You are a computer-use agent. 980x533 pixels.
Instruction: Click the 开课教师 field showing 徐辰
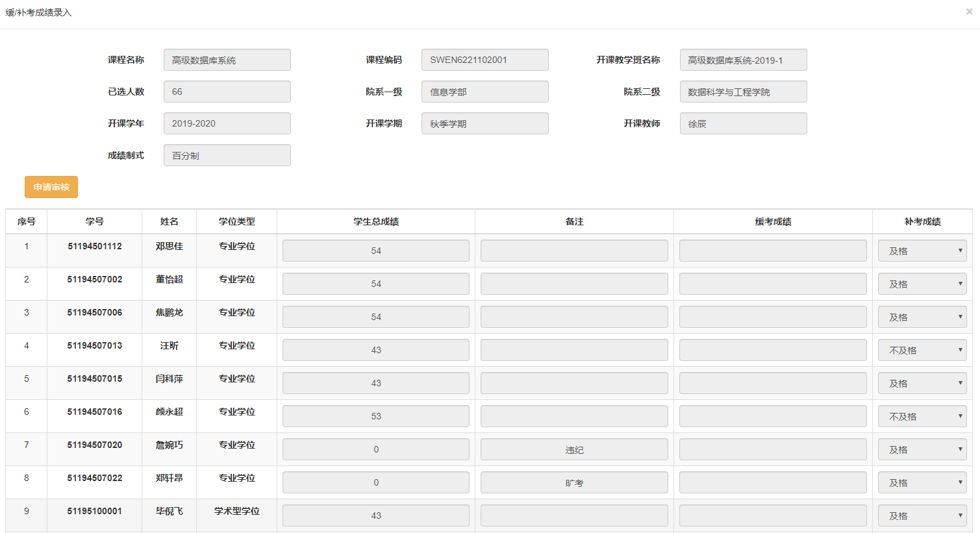pos(743,123)
